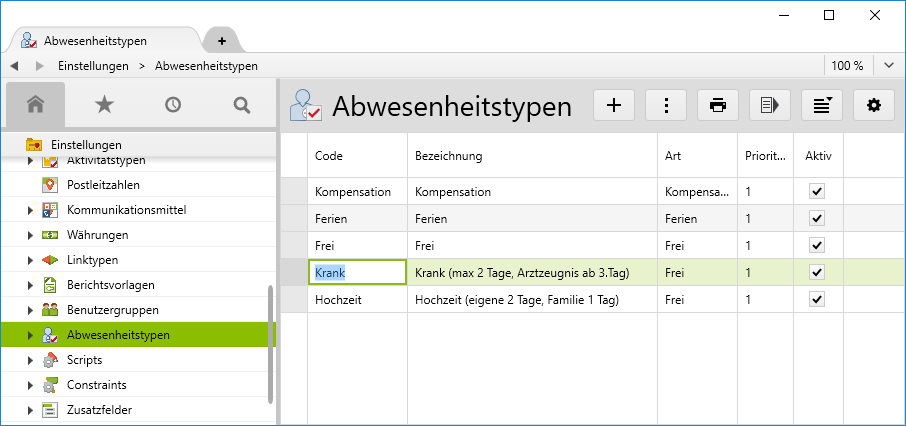Click the magnifier search icon in sidebar
The height and width of the screenshot is (426, 906).
(x=241, y=104)
